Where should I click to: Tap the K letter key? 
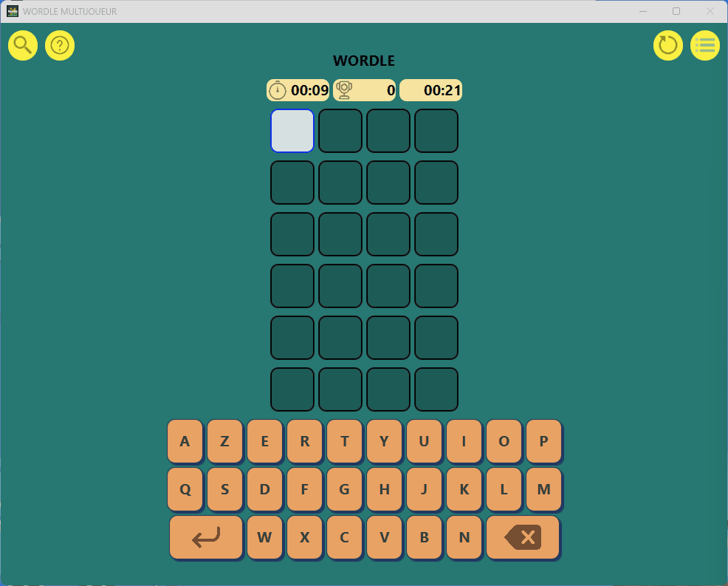click(464, 489)
